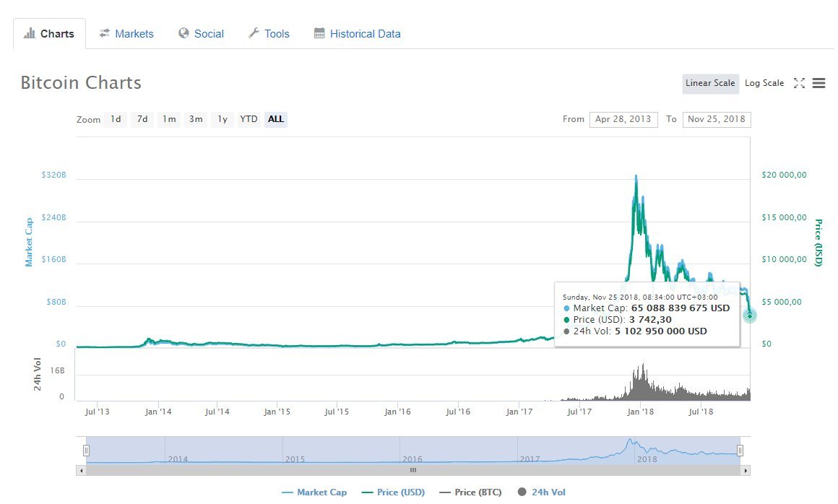The width and height of the screenshot is (838, 504).
Task: Click the $20 000,00 price axis label
Action: pos(784,175)
